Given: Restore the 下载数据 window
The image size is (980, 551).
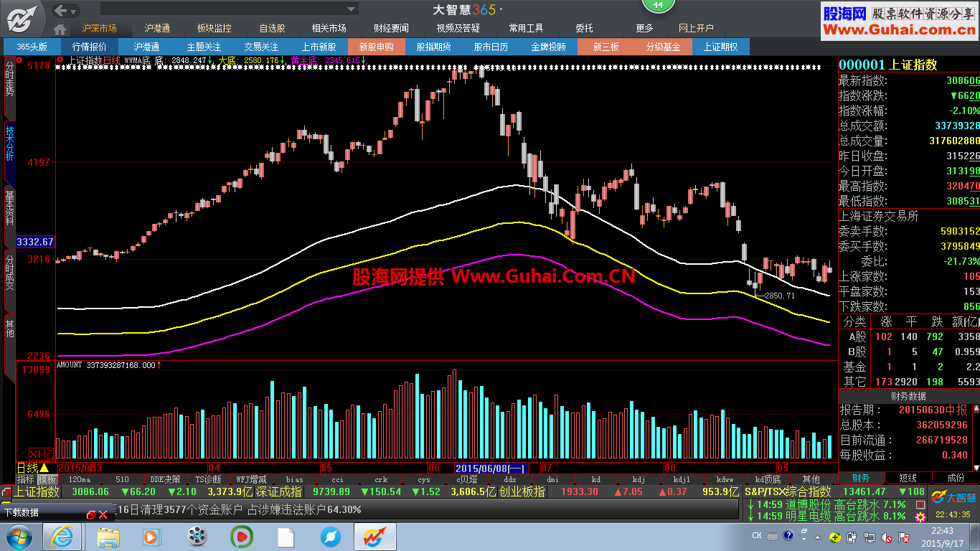Looking at the screenshot, I should click(91, 514).
